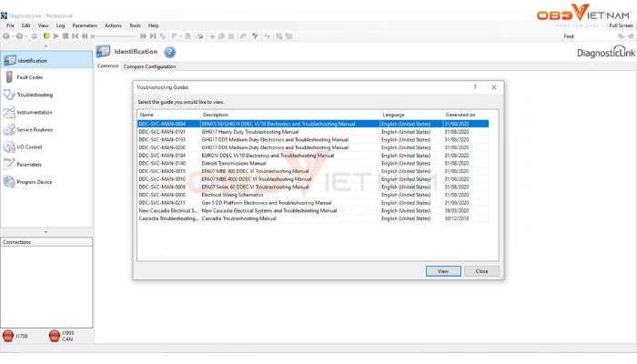The height and width of the screenshot is (364, 637).
Task: Select the highlighted EPA07/10/GHG14 DDEC VI/10 manual row
Action: pyautogui.click(x=313, y=124)
